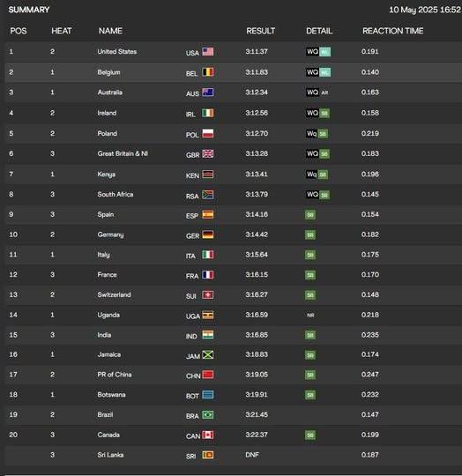462x476 pixels.
Task: Click the NR badge in Uganda row
Action: 310,315
